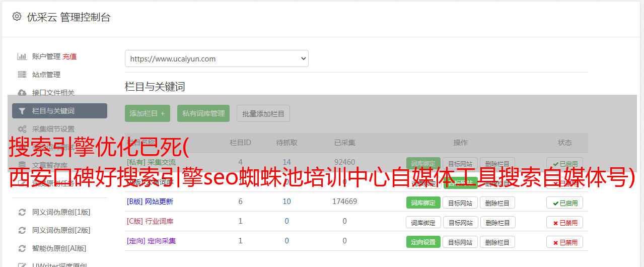Click the cloud upload icon for 接口文件相关
644x267 pixels.
tap(22, 93)
